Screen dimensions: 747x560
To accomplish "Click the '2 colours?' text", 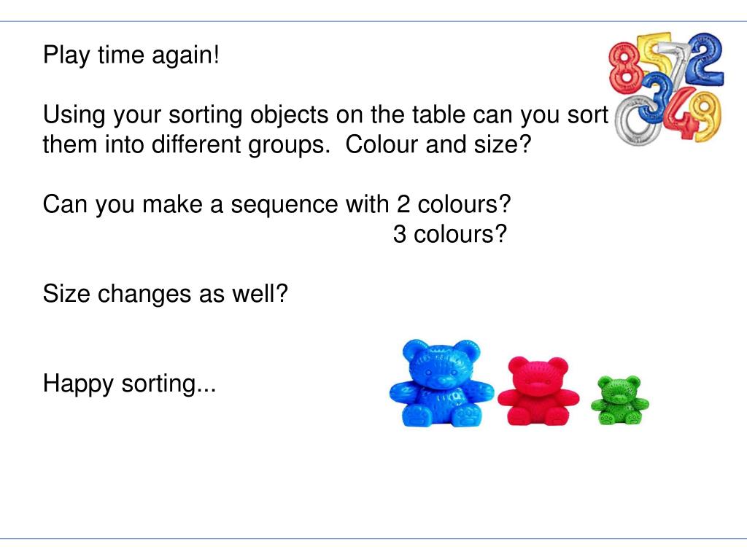I will (x=454, y=204).
